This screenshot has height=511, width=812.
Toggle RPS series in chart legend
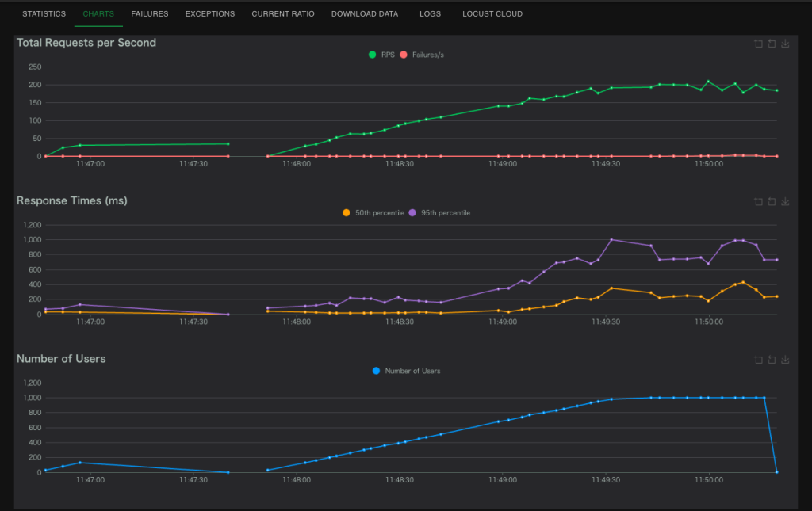click(381, 55)
